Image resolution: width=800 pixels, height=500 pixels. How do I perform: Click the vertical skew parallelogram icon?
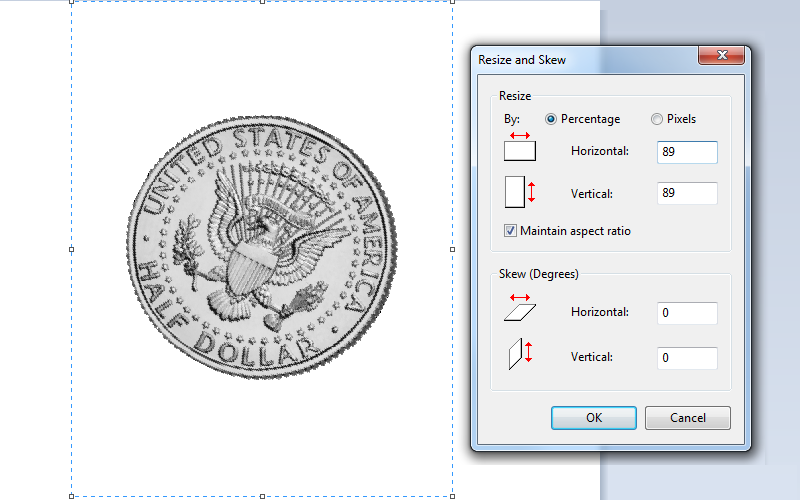tap(521, 353)
